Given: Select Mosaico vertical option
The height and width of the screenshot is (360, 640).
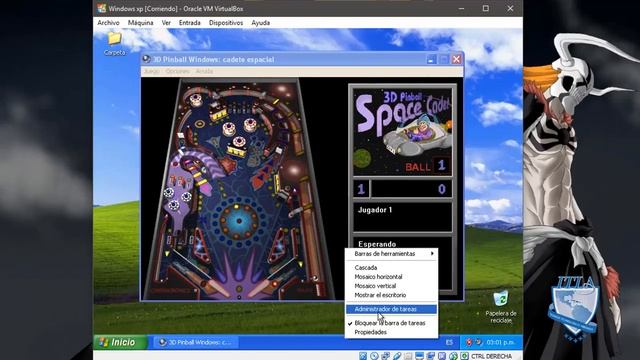Looking at the screenshot, I should [375, 286].
